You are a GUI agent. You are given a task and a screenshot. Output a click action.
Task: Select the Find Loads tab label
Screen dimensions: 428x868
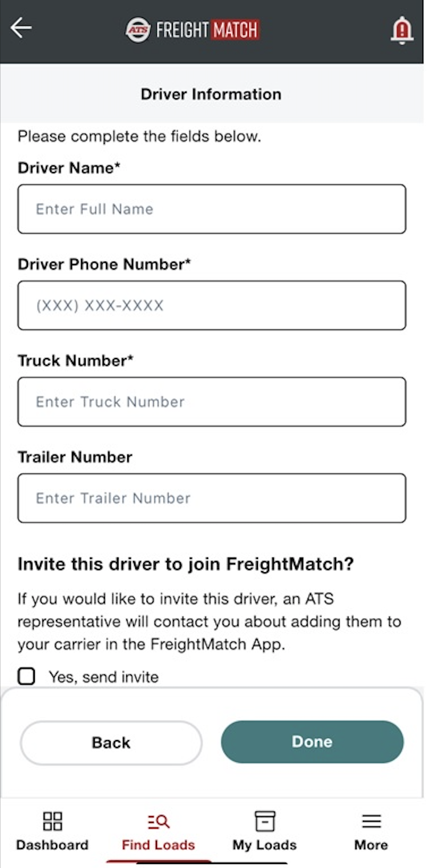pos(159,845)
